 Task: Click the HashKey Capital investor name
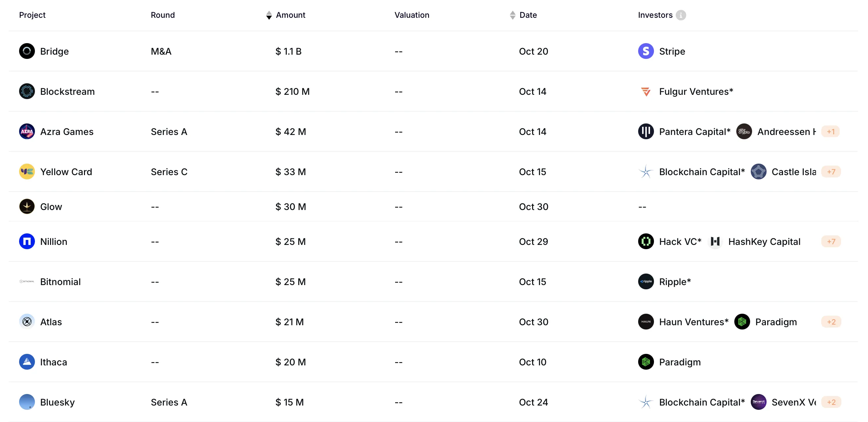[x=764, y=242]
